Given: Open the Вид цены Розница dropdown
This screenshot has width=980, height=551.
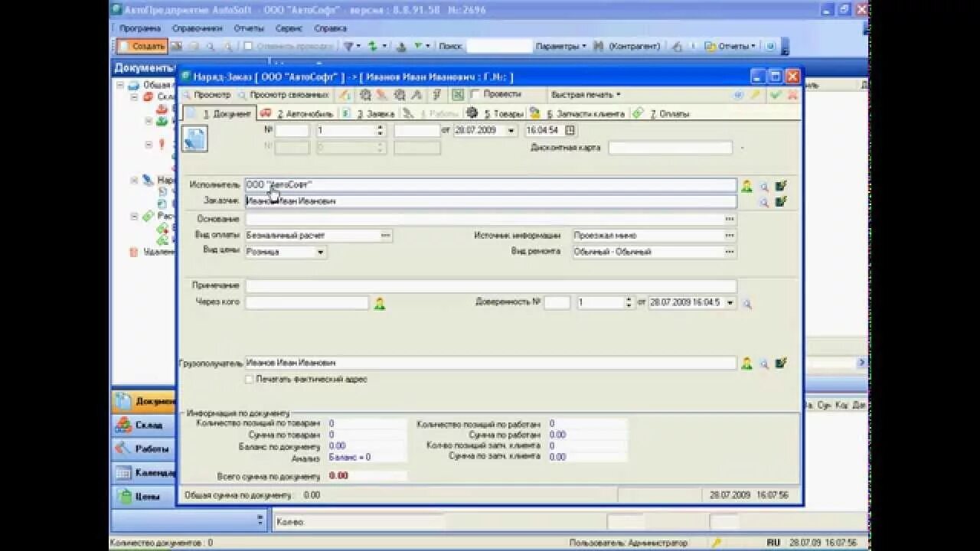Looking at the screenshot, I should (x=321, y=252).
